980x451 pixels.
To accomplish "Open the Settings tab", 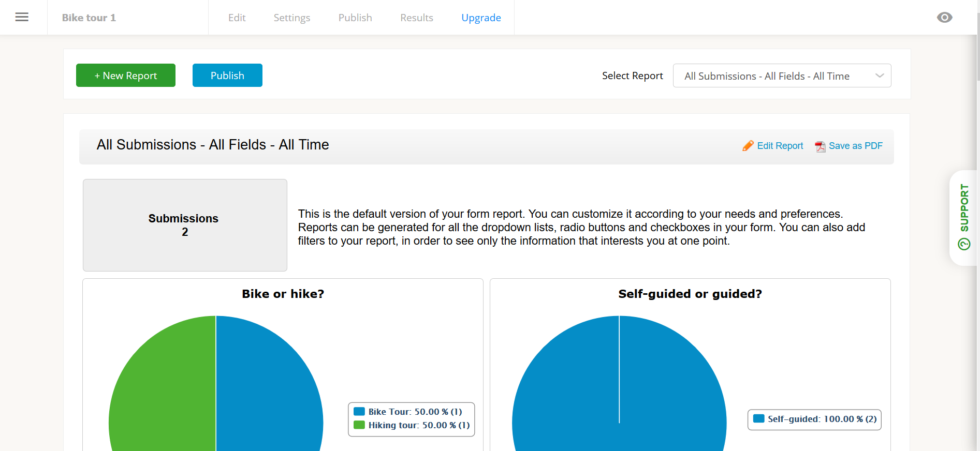I will click(x=292, y=18).
